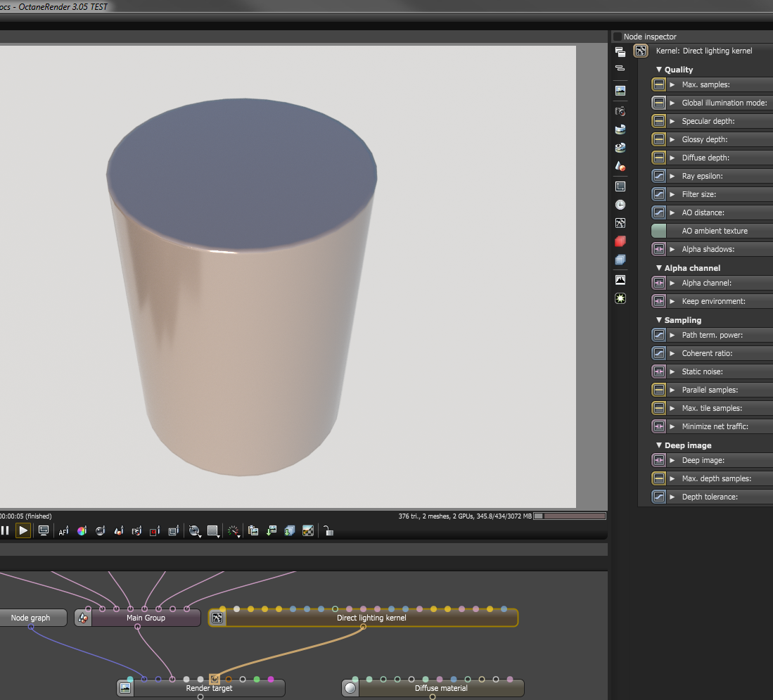Select the Diffuse material node
The height and width of the screenshot is (700, 773).
click(441, 688)
